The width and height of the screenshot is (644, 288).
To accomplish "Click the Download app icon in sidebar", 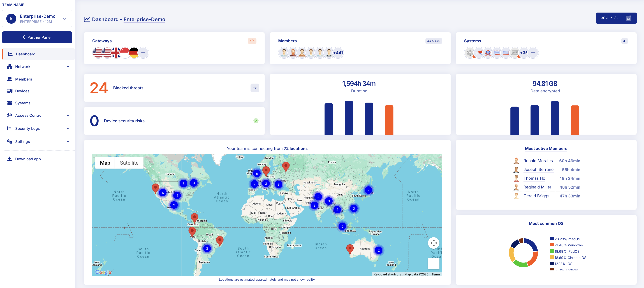I will click(x=10, y=159).
